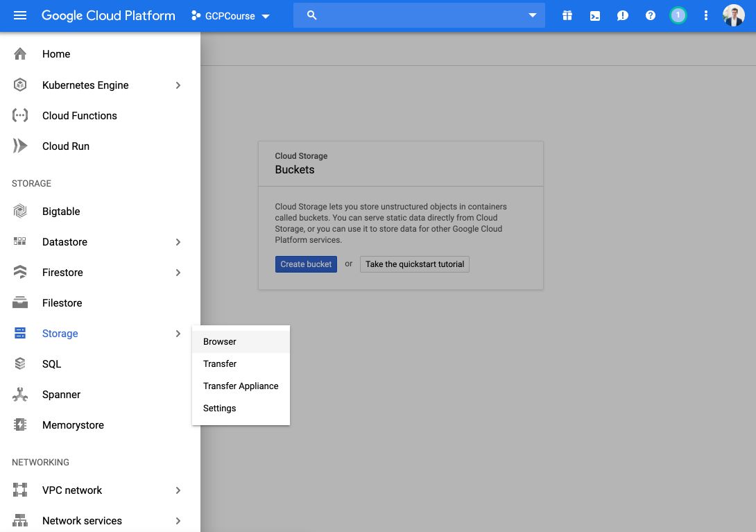Open the Spanner menu entry
Viewport: 756px width, 532px height.
100,395
